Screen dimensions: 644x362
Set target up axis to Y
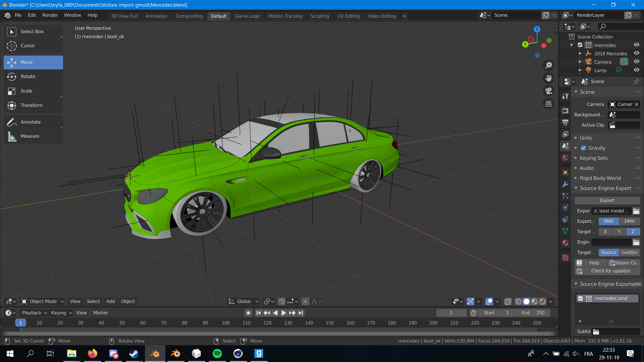click(x=619, y=232)
